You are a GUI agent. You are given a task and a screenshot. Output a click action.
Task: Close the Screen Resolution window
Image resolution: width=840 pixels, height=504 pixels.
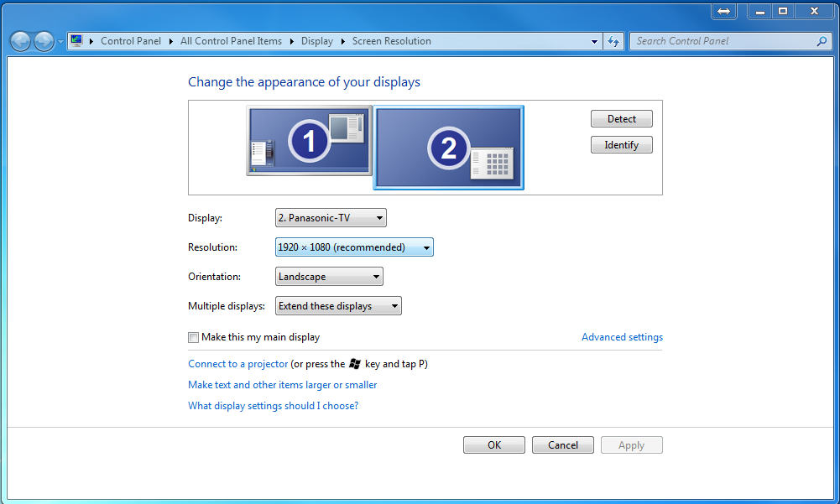(814, 11)
